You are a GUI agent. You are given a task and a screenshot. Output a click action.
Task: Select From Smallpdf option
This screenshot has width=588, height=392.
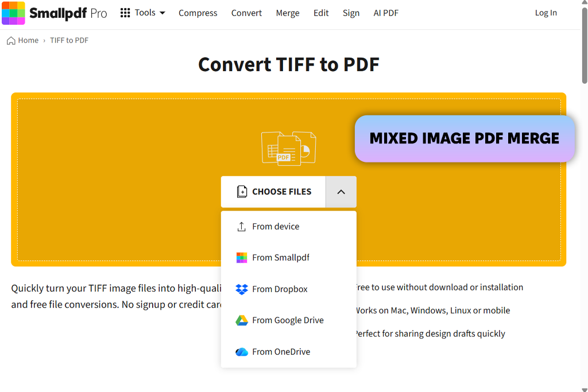click(289, 258)
